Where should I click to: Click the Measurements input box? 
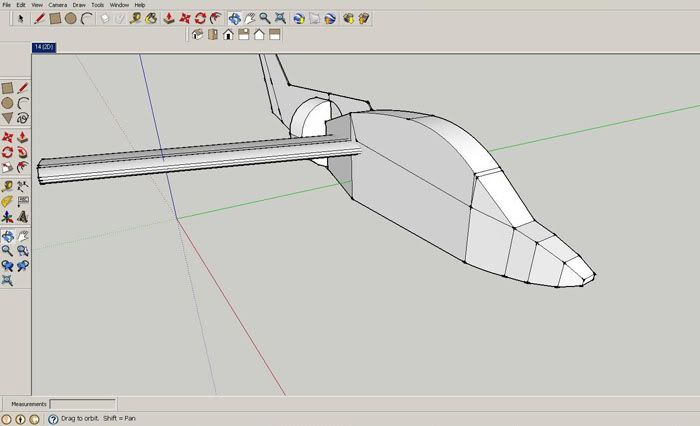pos(83,404)
